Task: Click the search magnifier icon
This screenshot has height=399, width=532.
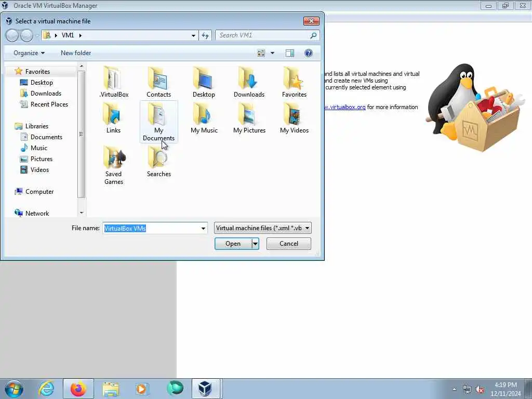Action: (313, 35)
